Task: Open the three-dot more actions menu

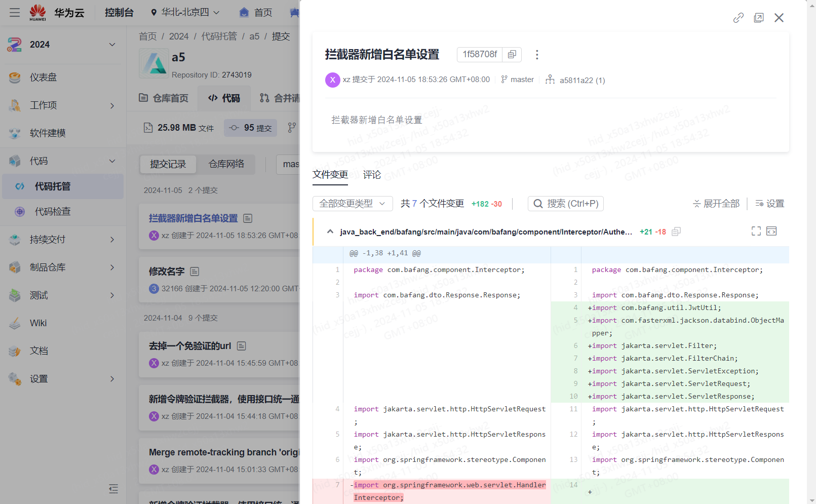Action: pyautogui.click(x=537, y=54)
